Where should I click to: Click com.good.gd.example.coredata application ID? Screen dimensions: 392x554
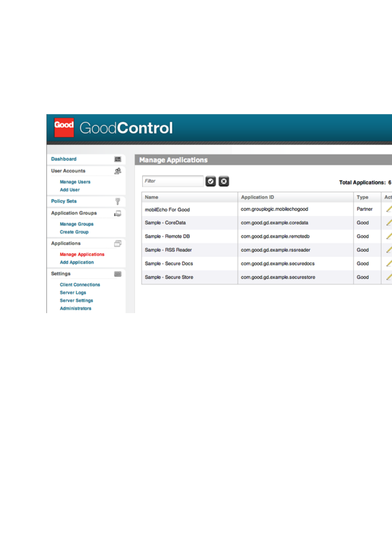coord(275,223)
